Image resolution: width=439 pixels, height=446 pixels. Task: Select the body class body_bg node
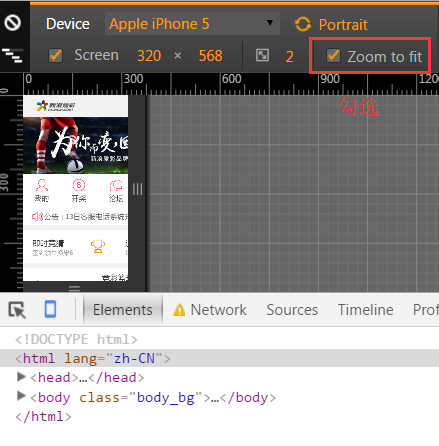click(153, 397)
